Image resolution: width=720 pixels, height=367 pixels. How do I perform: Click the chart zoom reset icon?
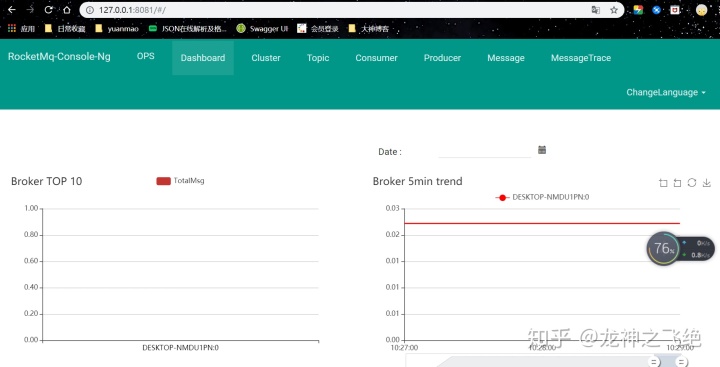point(677,183)
